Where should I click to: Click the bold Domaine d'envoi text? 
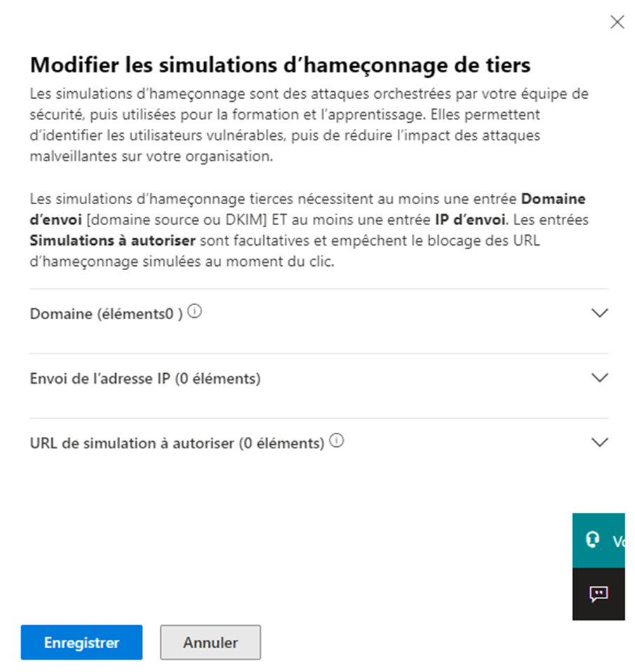(x=553, y=199)
